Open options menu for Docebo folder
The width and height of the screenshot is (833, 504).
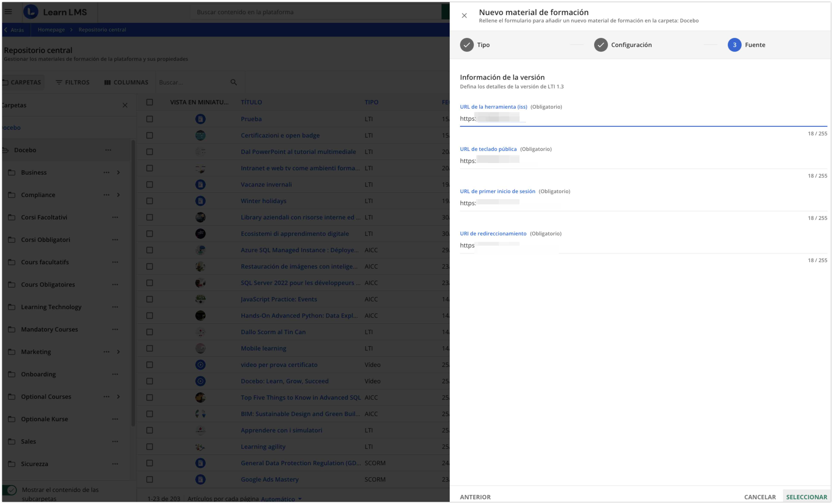[108, 150]
